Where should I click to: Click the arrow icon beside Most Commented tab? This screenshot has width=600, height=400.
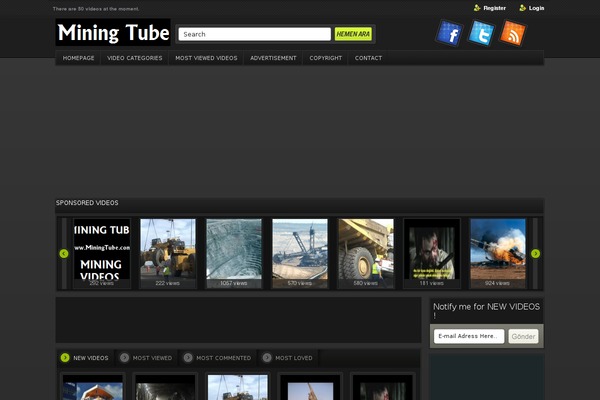pos(188,358)
